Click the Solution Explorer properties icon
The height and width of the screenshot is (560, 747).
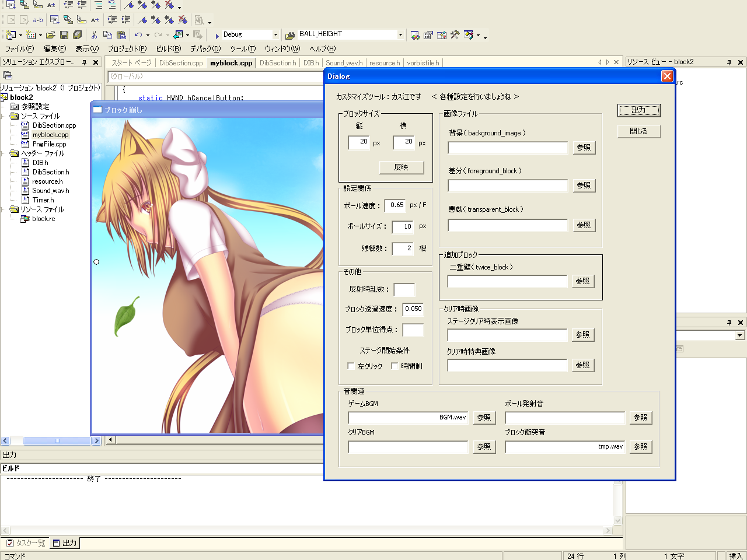pyautogui.click(x=8, y=75)
